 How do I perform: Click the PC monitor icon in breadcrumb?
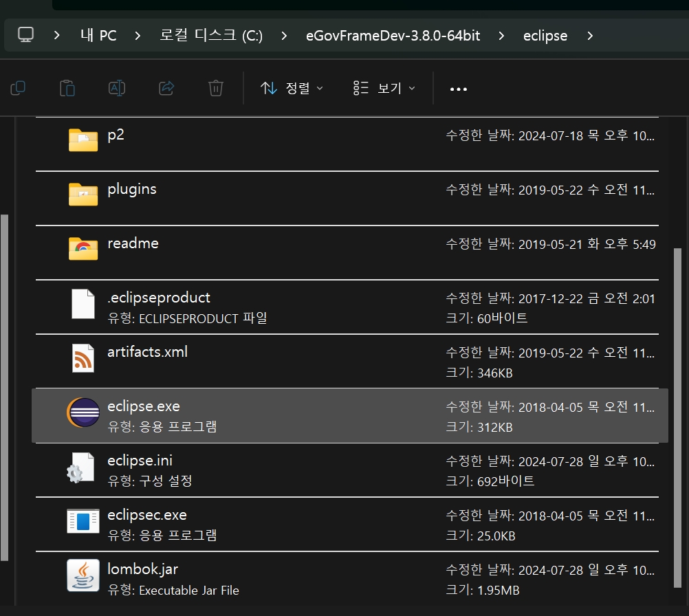25,34
